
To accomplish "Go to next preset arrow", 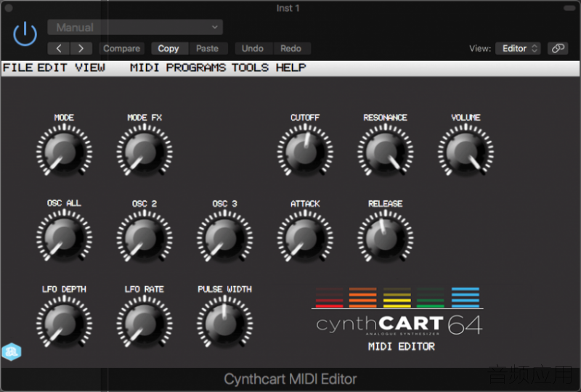I will pos(81,48).
